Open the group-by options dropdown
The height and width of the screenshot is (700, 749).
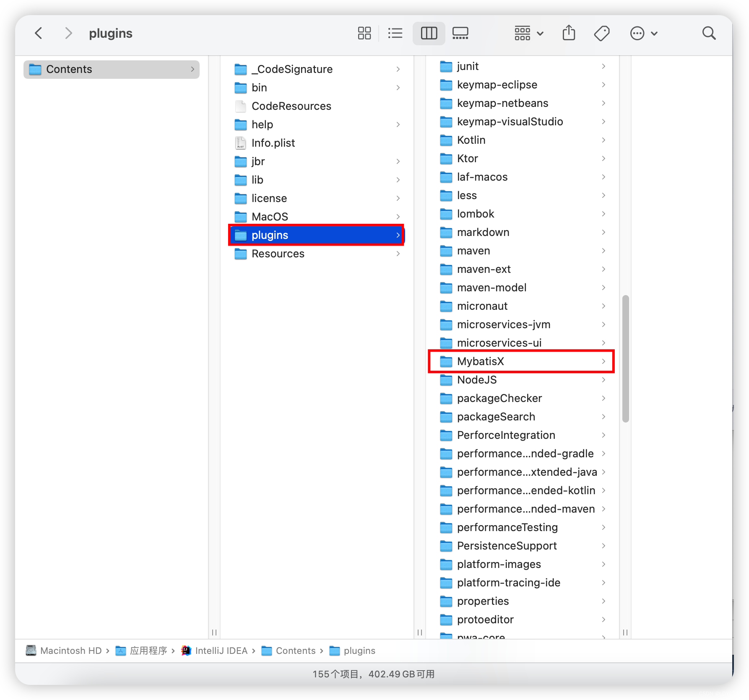click(528, 33)
